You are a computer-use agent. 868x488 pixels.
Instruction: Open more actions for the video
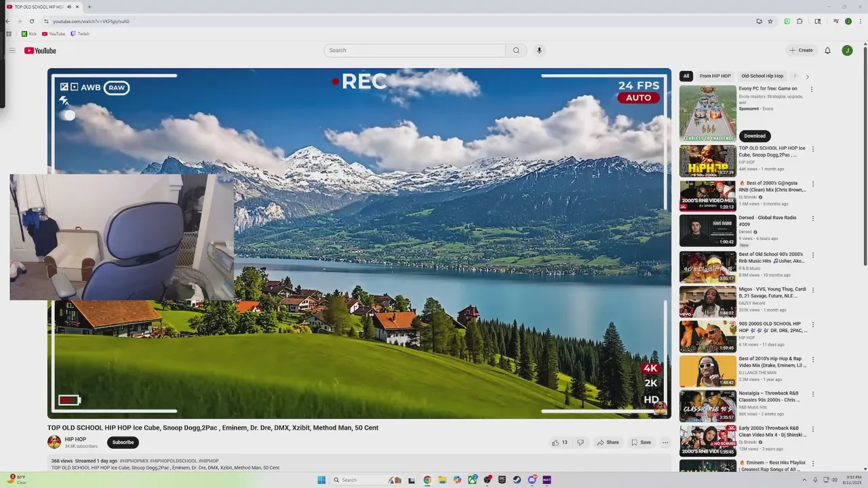665,443
